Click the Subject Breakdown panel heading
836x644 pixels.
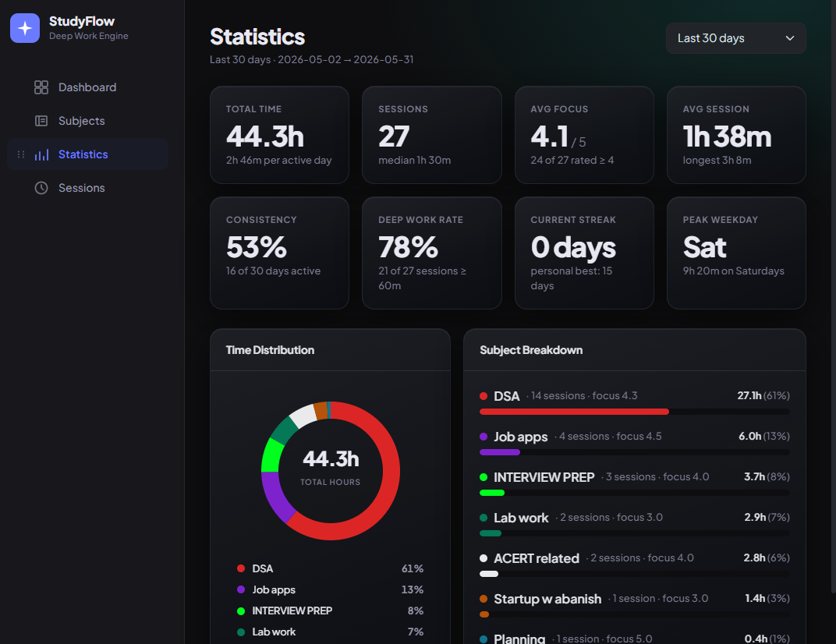(531, 350)
